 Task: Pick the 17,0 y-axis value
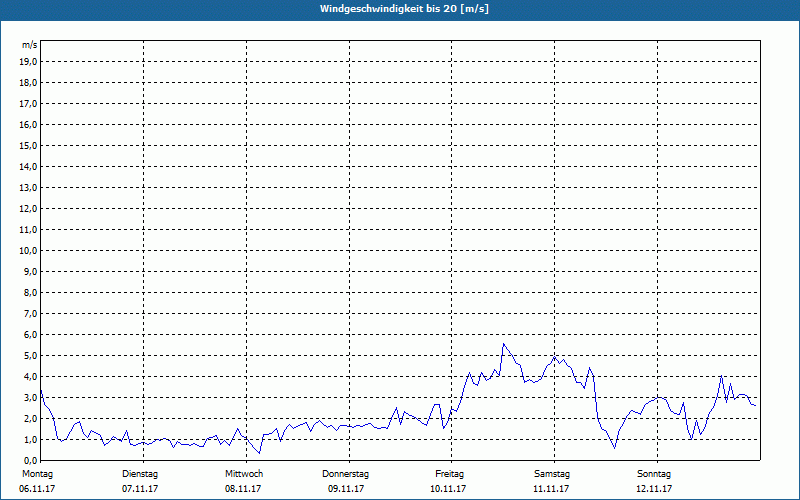pyautogui.click(x=29, y=104)
